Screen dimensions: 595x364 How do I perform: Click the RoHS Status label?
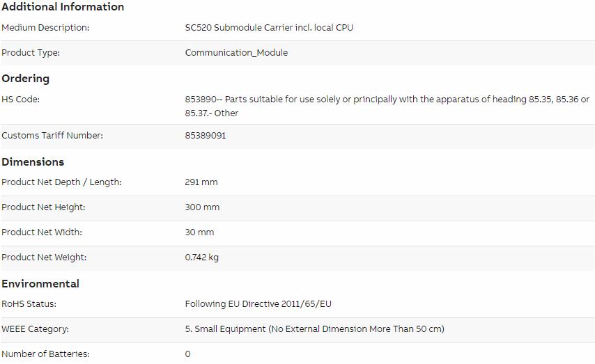tap(29, 304)
